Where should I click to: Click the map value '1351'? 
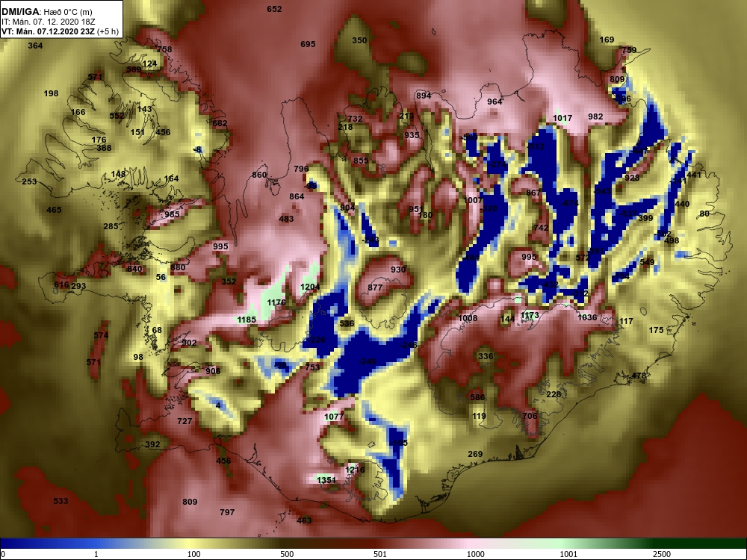click(x=326, y=480)
